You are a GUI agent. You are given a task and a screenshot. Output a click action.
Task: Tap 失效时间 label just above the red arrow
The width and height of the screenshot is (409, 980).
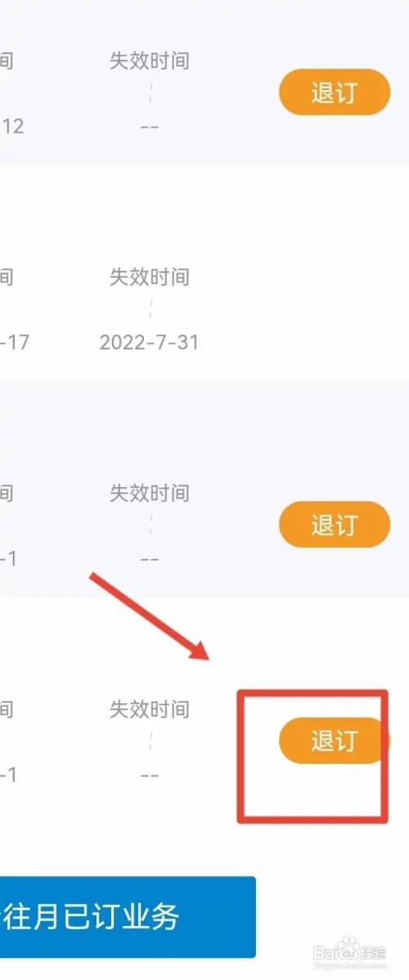(x=149, y=493)
